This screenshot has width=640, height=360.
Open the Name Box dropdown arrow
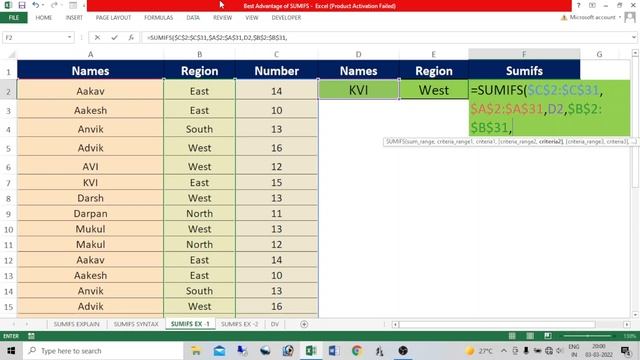(69, 38)
